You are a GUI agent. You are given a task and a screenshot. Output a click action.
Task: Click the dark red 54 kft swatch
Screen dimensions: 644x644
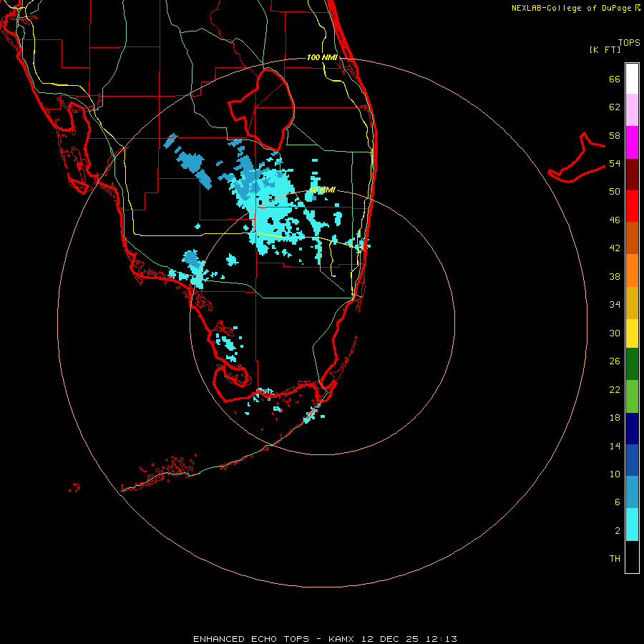pos(632,175)
